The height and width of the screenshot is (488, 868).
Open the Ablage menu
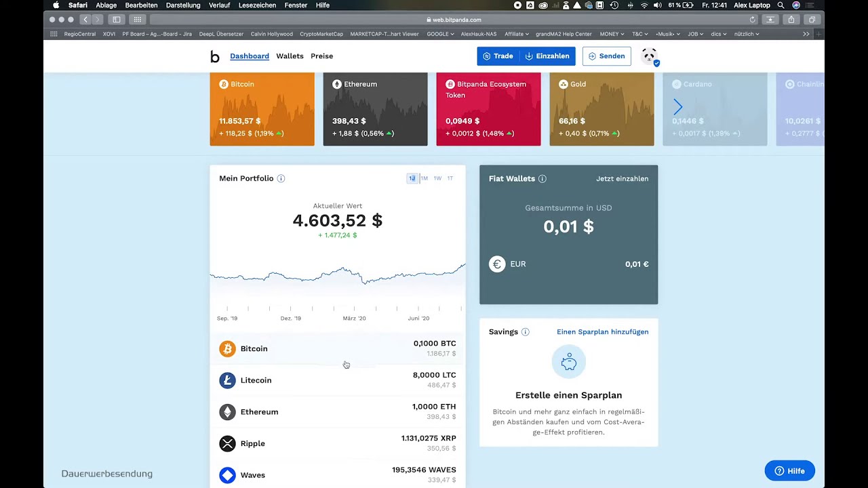click(106, 5)
